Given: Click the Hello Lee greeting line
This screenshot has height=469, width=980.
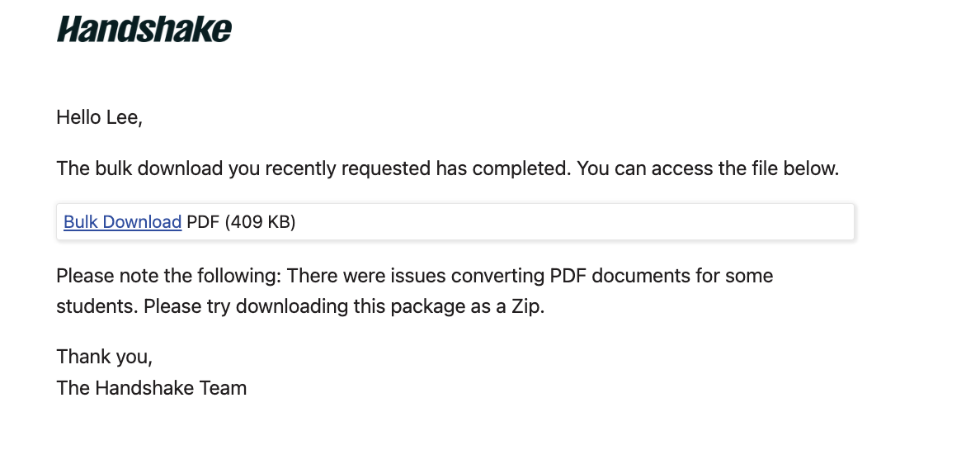Looking at the screenshot, I should coord(99,117).
